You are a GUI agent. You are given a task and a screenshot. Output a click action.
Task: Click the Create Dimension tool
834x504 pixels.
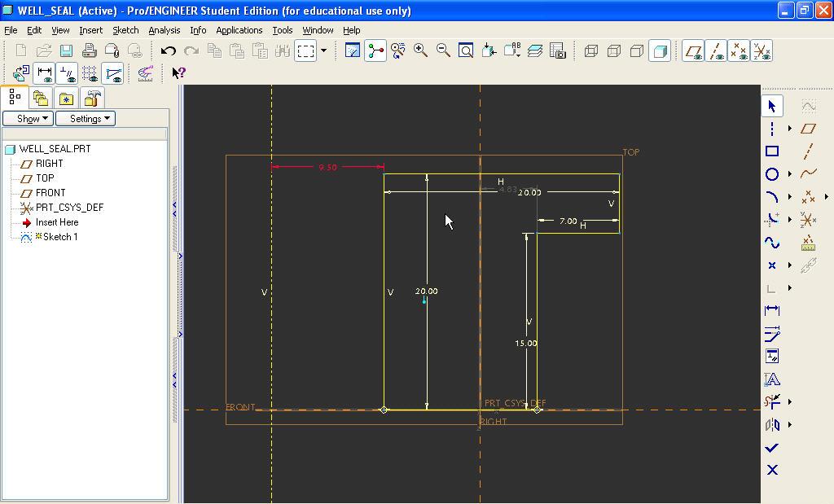tap(772, 310)
